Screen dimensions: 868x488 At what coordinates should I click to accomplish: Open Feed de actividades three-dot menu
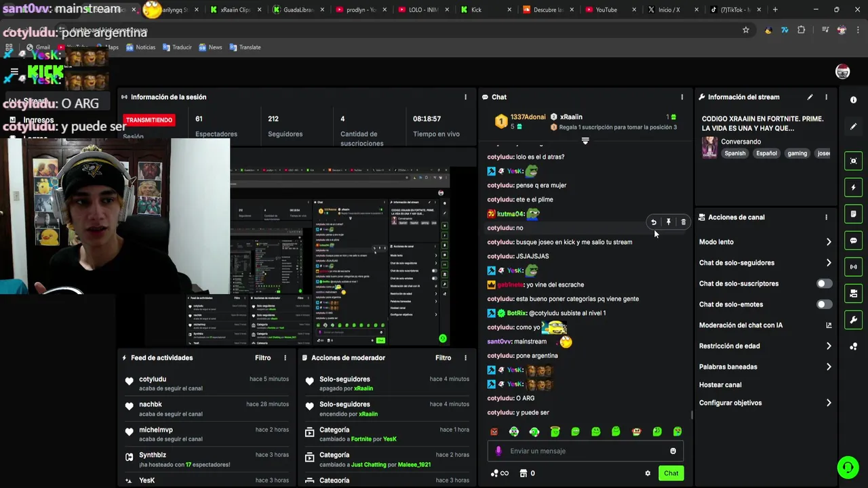(x=285, y=358)
